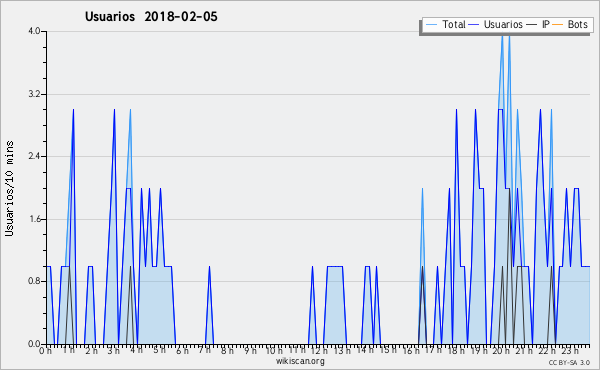600x370 pixels.
Task: Click the x-axis label '6 h'
Action: pos(182,350)
